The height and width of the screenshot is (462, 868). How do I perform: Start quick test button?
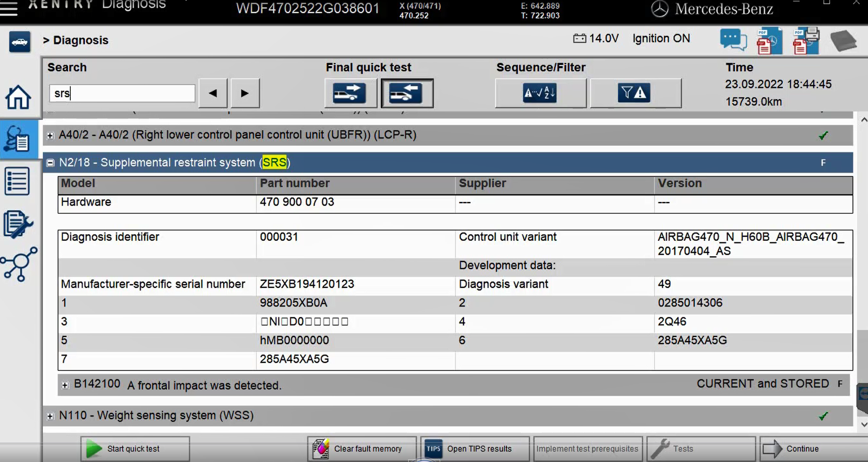(135, 449)
